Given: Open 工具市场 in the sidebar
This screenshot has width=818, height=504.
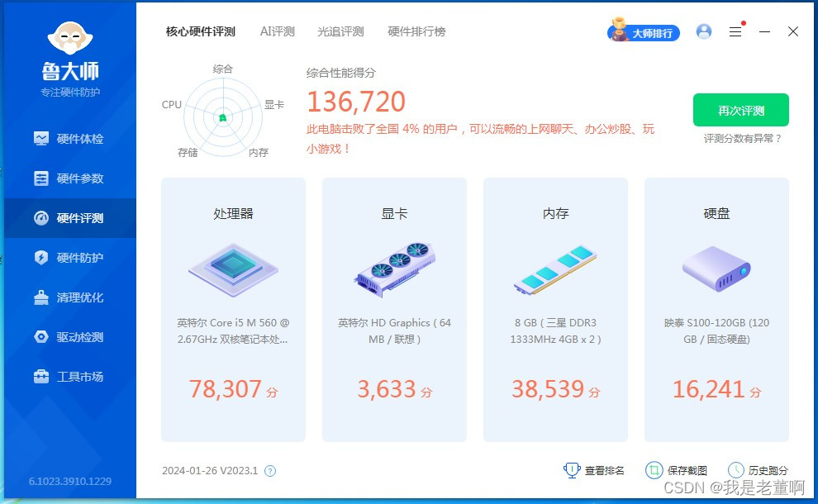Looking at the screenshot, I should (x=69, y=377).
